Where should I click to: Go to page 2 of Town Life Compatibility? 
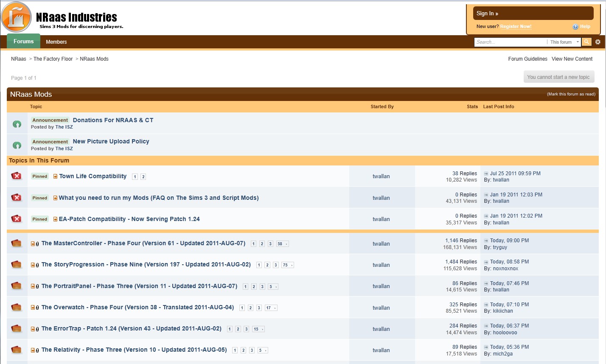tap(143, 176)
